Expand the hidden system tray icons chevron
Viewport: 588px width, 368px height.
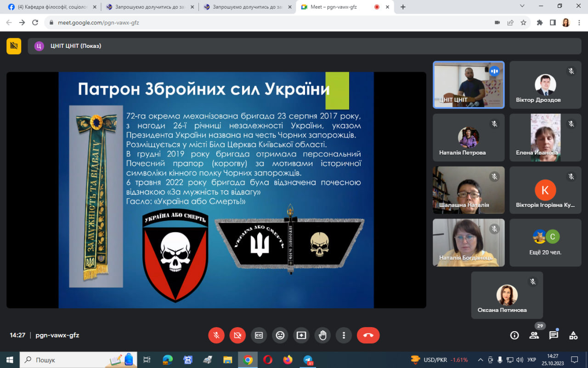click(x=481, y=360)
